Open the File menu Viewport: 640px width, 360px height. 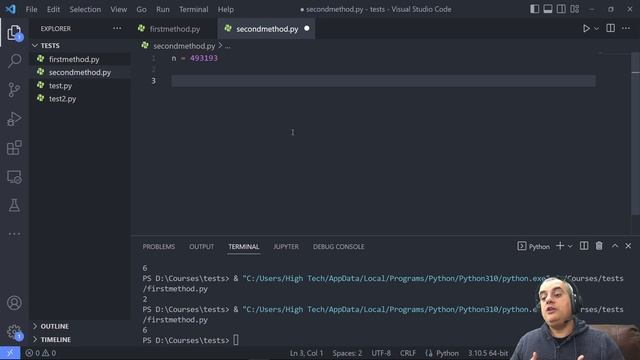[x=31, y=9]
